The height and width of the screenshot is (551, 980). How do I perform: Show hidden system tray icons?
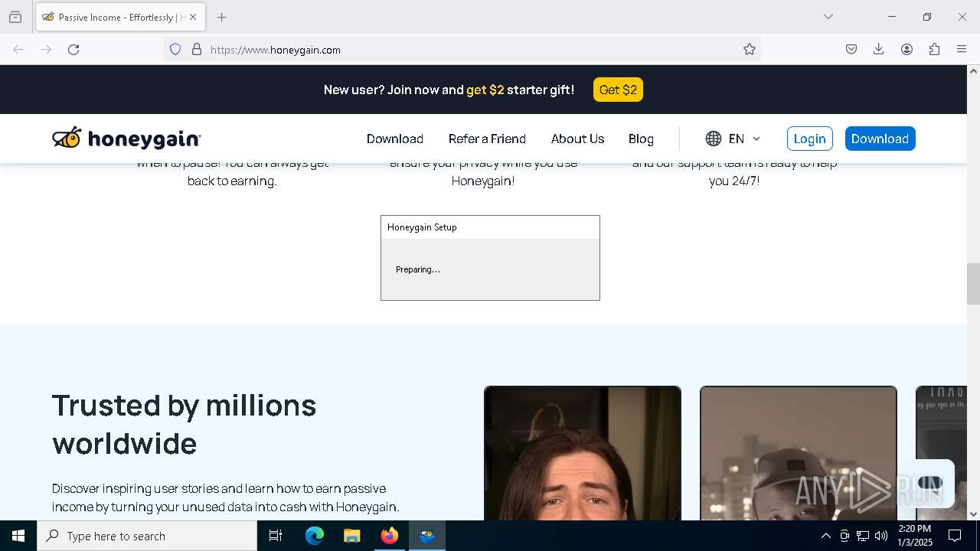(x=825, y=536)
